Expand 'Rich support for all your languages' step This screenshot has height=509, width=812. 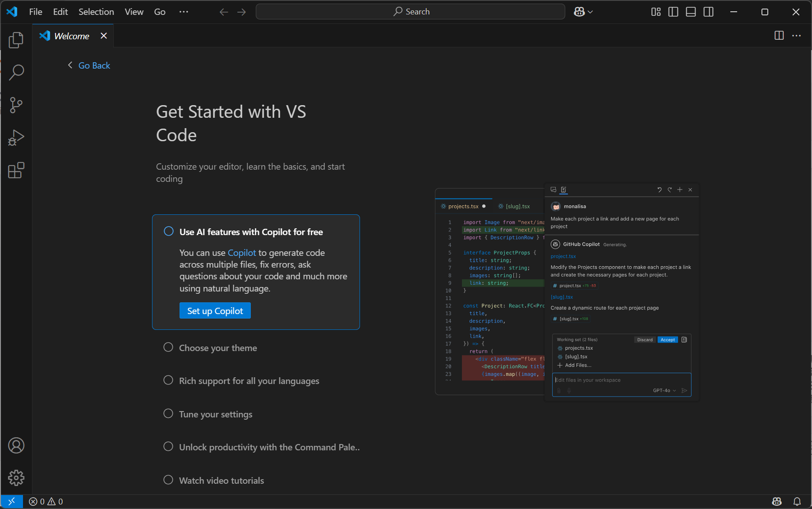click(x=249, y=381)
